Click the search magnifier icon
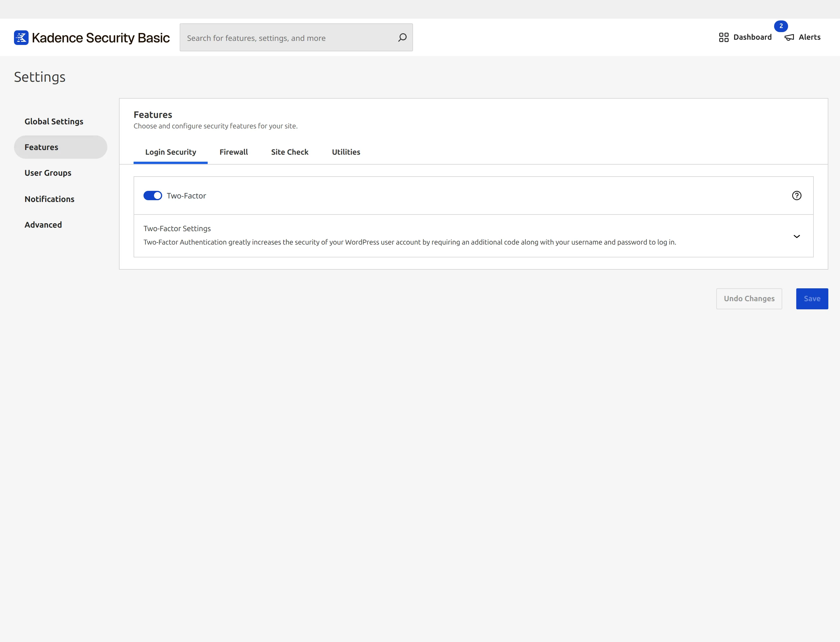This screenshot has width=840, height=642. point(402,37)
